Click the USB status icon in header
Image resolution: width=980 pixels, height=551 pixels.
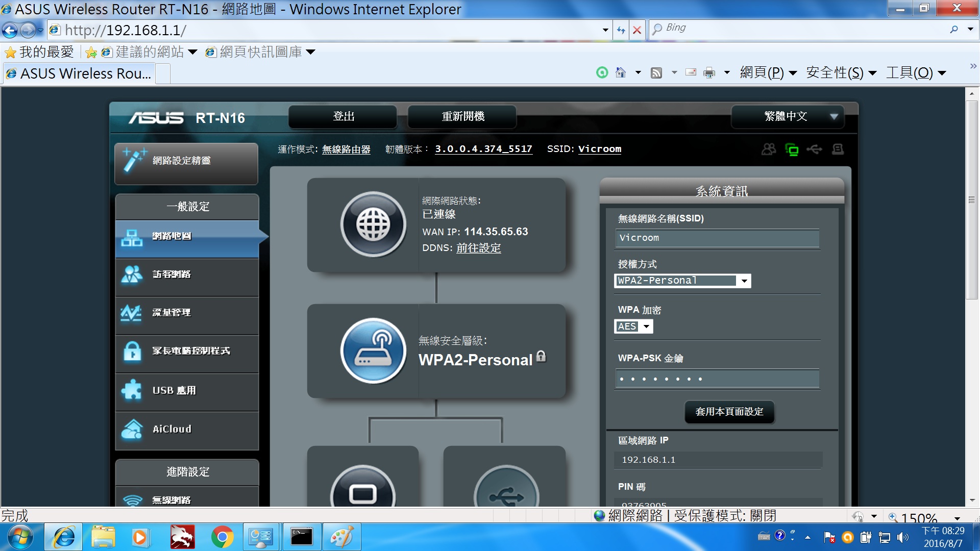tap(815, 149)
